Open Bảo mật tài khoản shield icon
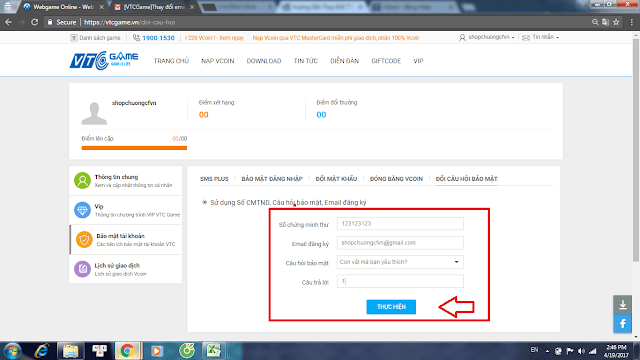The width and height of the screenshot is (640, 360). [84, 240]
